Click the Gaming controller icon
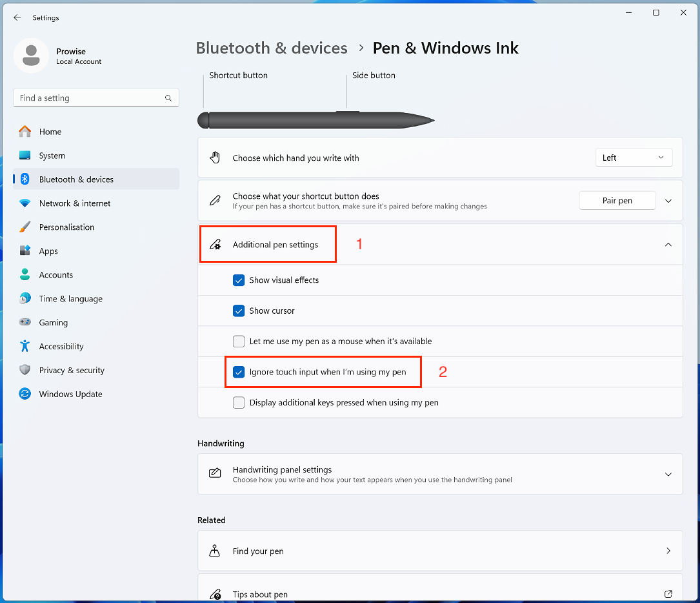 point(25,322)
